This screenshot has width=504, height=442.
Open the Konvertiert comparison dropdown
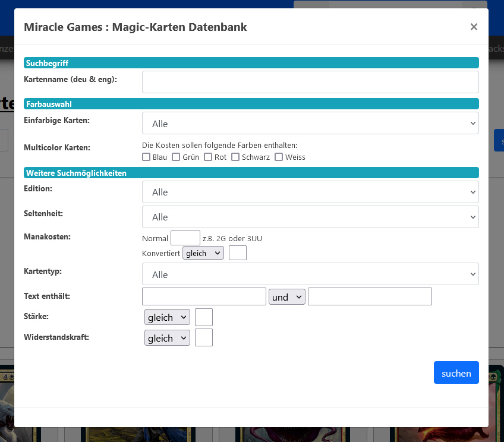click(203, 253)
